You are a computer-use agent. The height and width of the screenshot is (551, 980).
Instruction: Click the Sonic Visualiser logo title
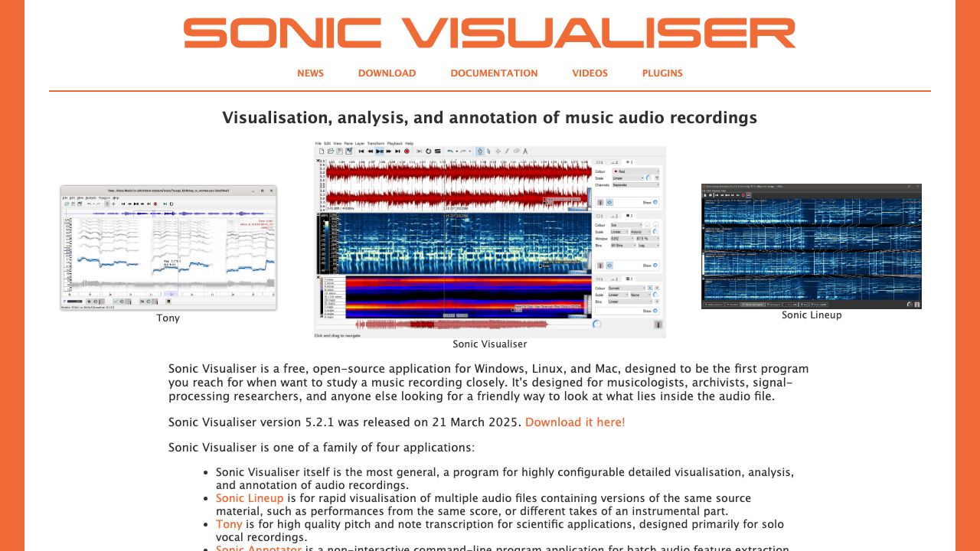click(x=490, y=34)
